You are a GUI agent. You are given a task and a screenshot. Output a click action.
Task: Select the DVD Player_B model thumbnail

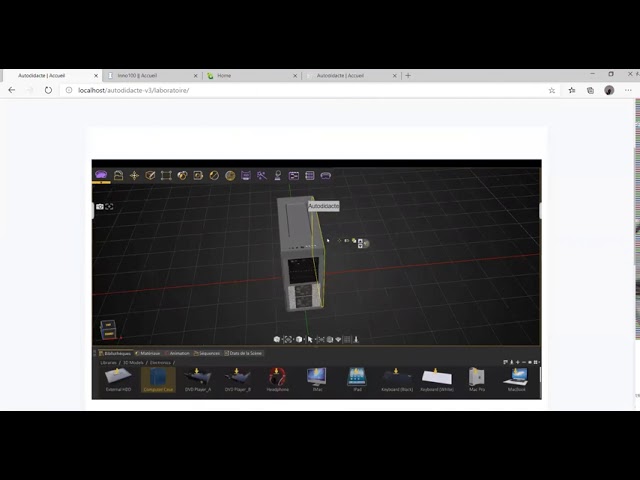(x=238, y=380)
